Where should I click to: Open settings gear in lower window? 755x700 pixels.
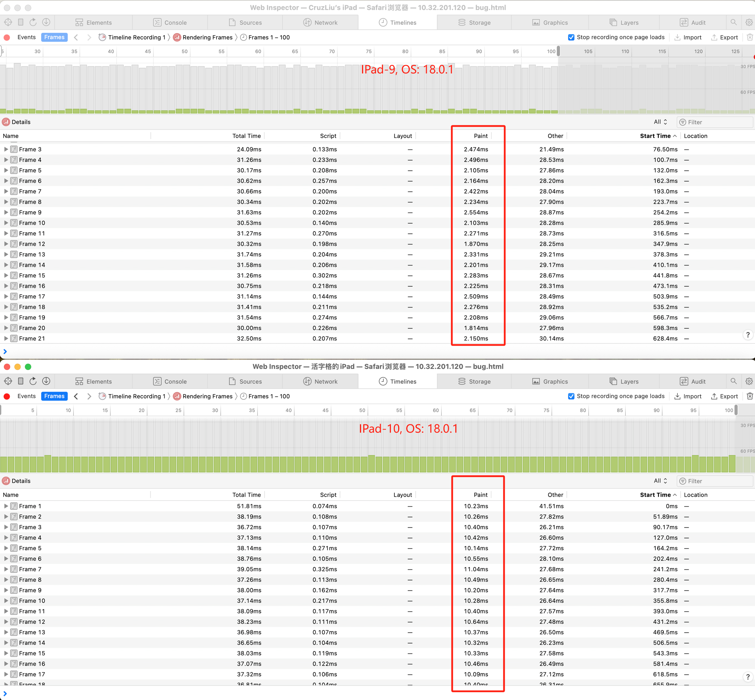[x=749, y=381]
